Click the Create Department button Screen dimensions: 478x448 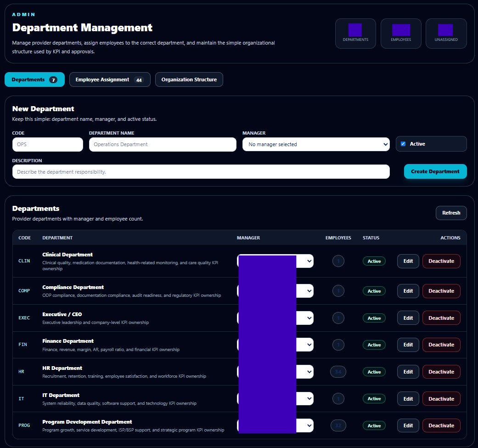pos(435,171)
